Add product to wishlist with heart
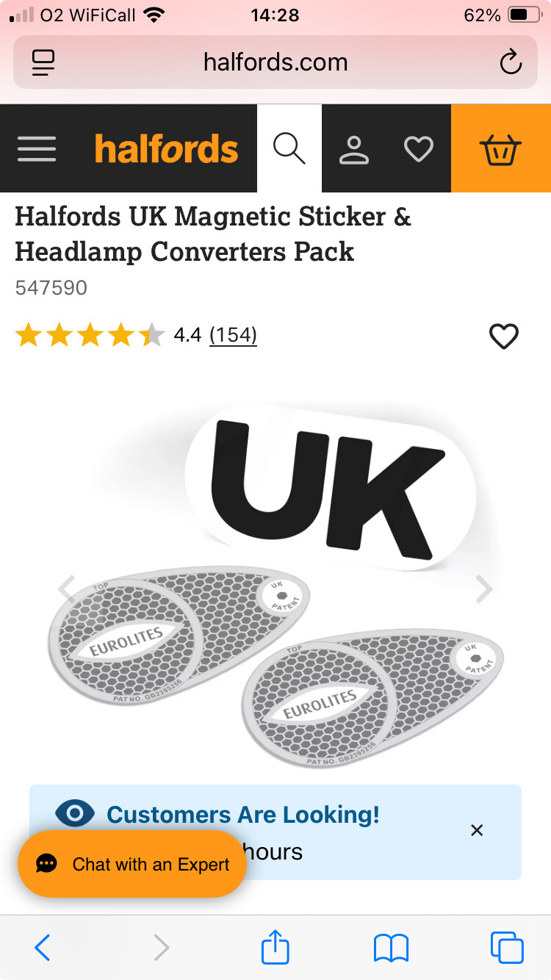 (x=504, y=336)
